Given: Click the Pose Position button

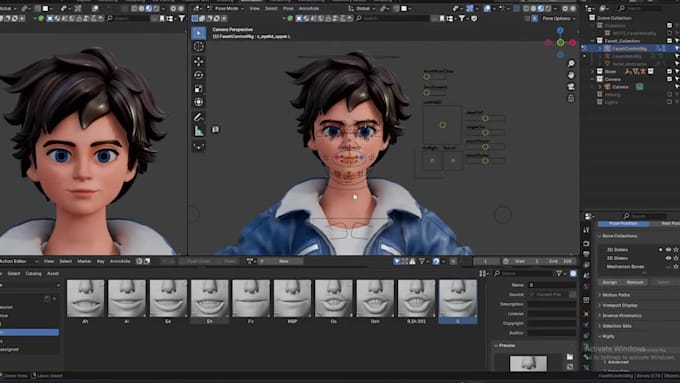Looking at the screenshot, I should [x=623, y=223].
